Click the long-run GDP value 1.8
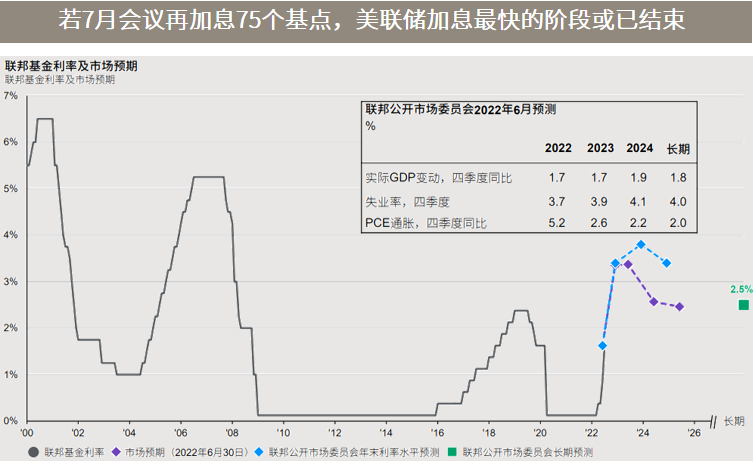The width and height of the screenshot is (753, 461). coord(678,178)
